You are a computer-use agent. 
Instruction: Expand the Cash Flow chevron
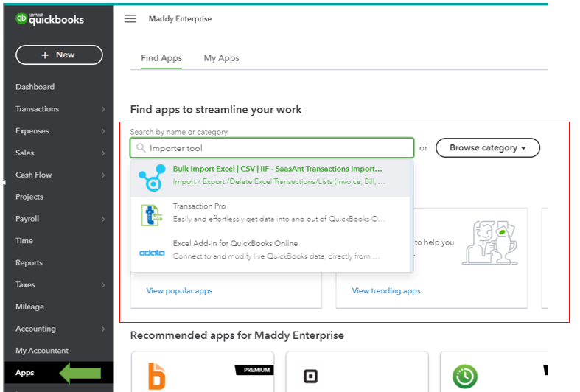click(x=103, y=175)
